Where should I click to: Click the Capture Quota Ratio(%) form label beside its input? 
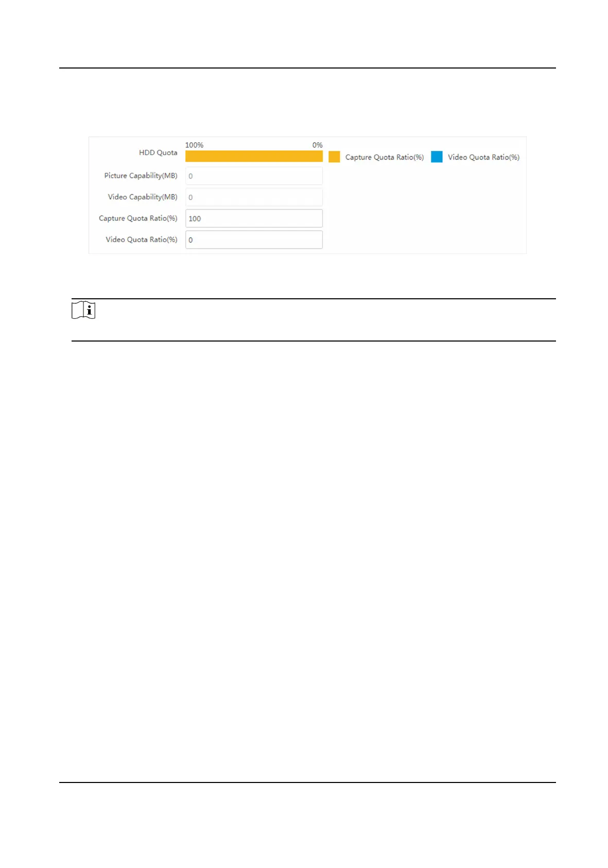[138, 218]
